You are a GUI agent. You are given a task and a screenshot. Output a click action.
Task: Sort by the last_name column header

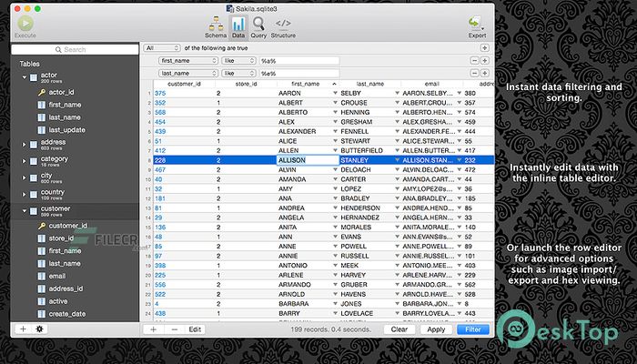(x=370, y=84)
